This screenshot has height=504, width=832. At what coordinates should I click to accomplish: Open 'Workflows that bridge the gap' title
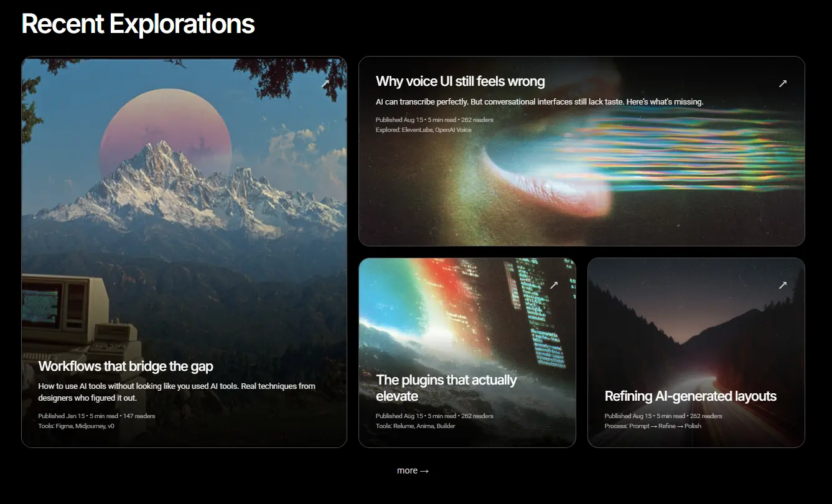[x=126, y=366]
